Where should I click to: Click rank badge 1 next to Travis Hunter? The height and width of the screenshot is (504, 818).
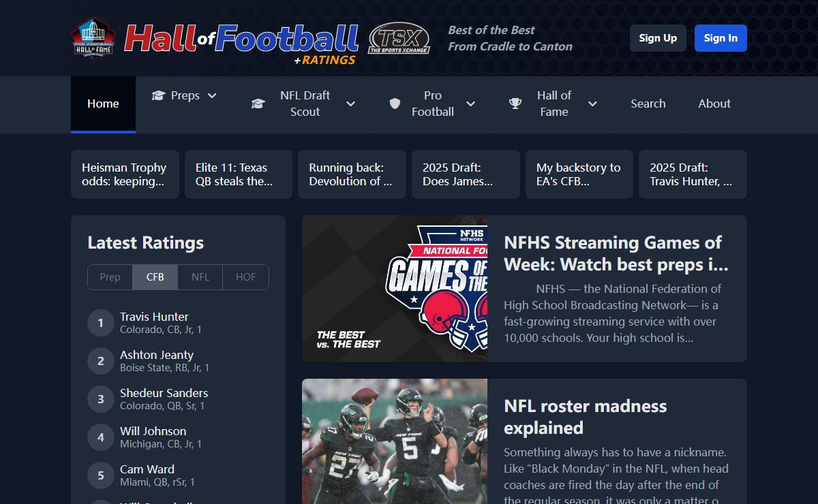[x=101, y=323]
